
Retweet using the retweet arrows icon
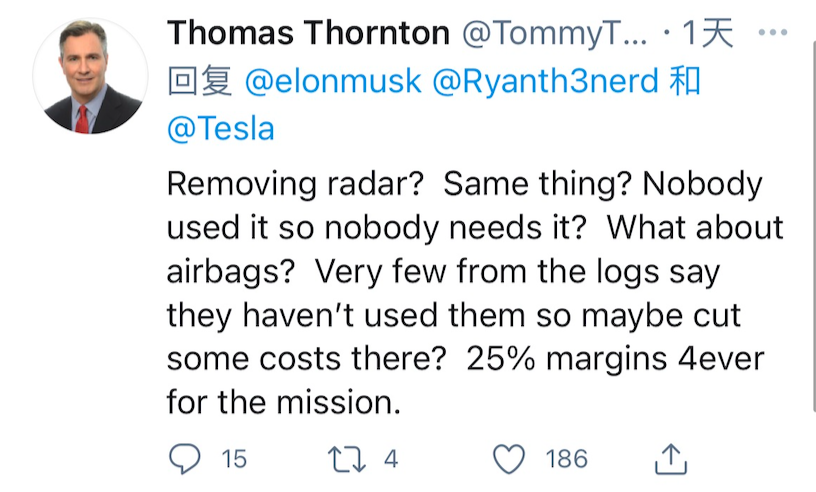[x=348, y=459]
